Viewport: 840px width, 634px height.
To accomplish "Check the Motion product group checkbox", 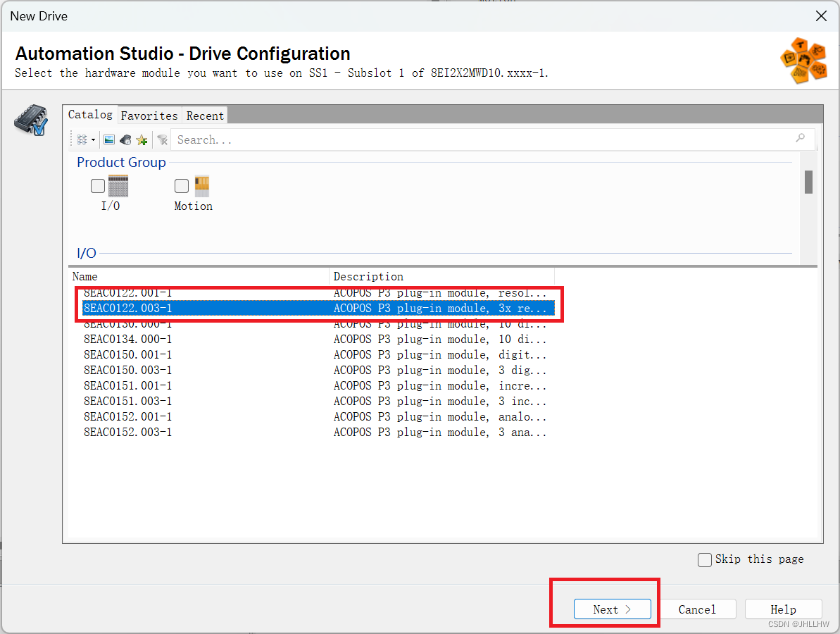I will coord(181,185).
